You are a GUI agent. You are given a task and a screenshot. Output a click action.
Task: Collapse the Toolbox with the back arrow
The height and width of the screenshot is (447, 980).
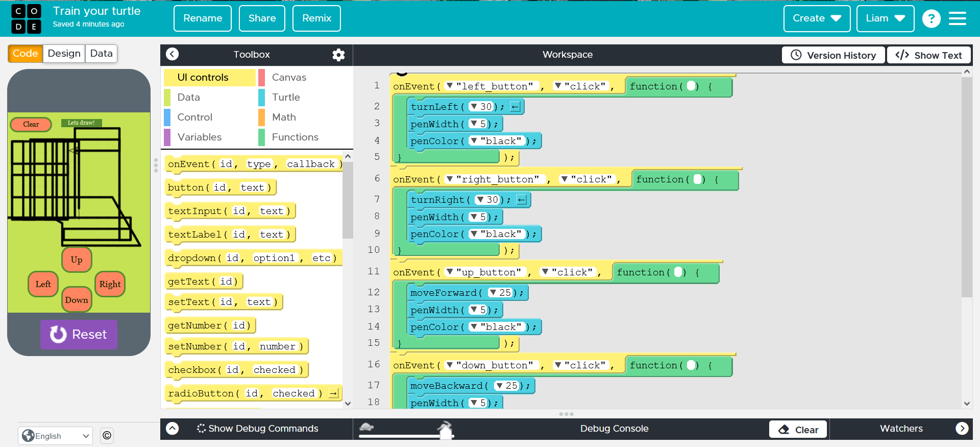point(173,54)
